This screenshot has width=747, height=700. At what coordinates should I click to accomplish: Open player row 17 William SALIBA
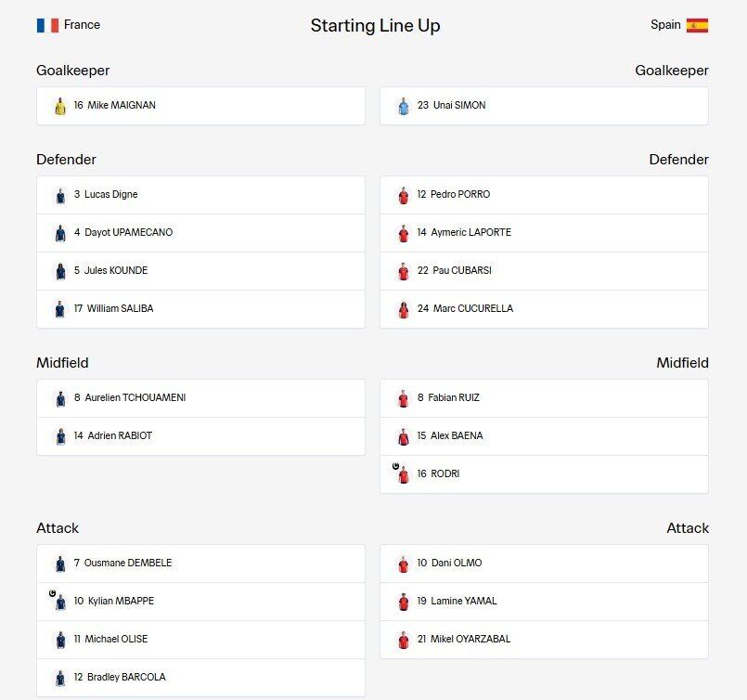200,309
